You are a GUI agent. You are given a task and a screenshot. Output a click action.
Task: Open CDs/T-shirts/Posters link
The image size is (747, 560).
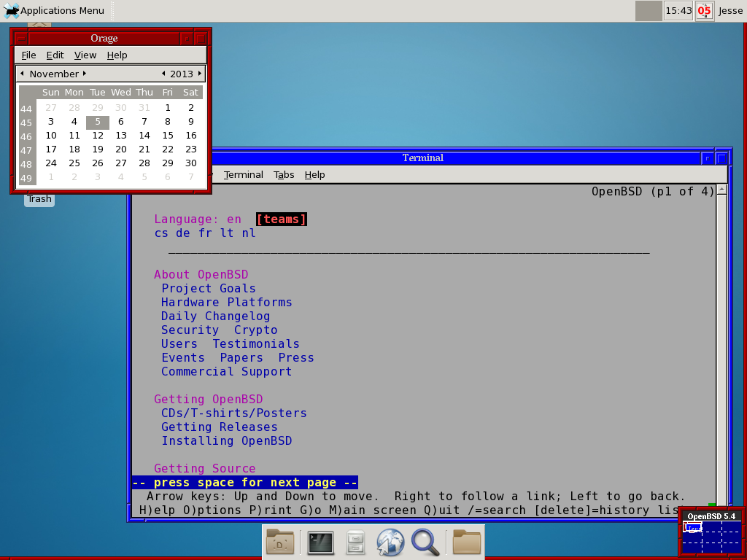coord(234,413)
